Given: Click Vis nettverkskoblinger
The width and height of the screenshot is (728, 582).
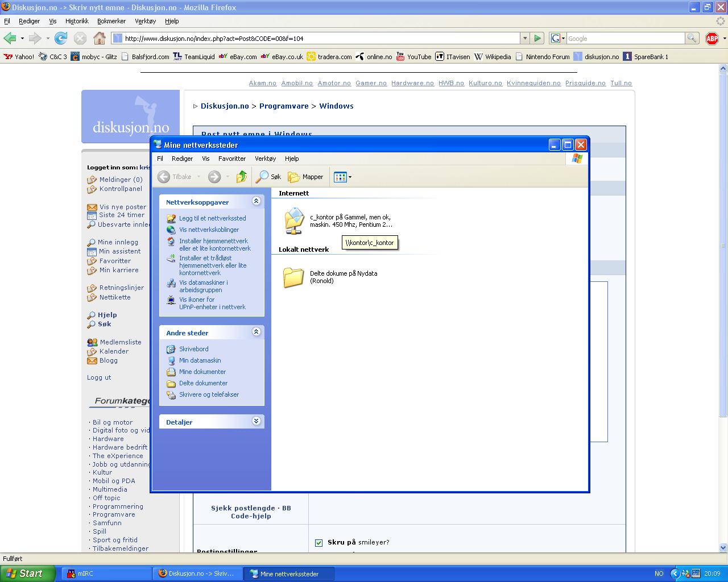Looking at the screenshot, I should click(x=209, y=230).
